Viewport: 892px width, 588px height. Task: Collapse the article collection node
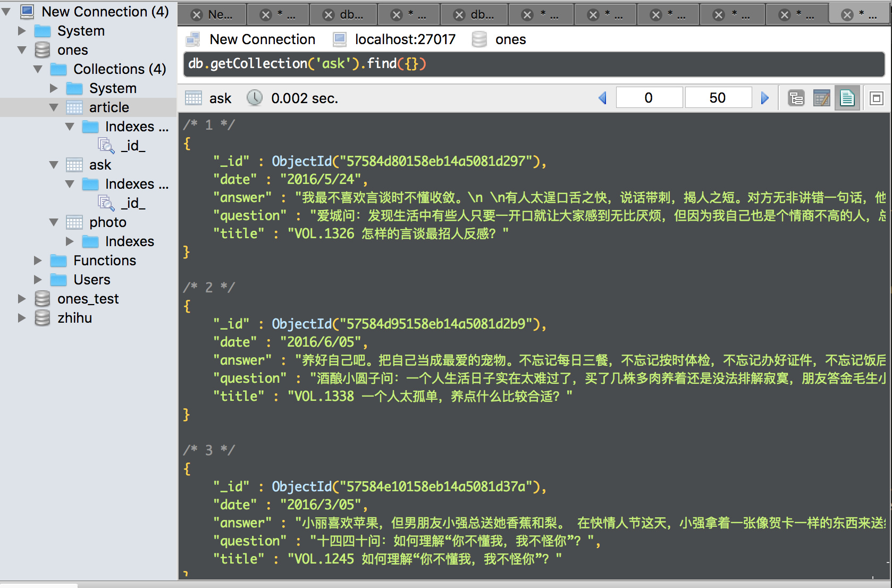tap(54, 107)
